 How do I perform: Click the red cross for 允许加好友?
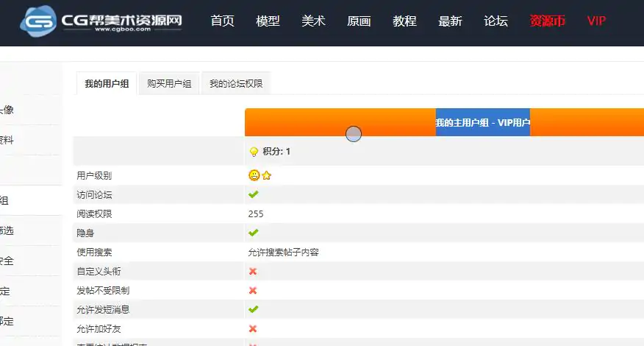coord(253,329)
